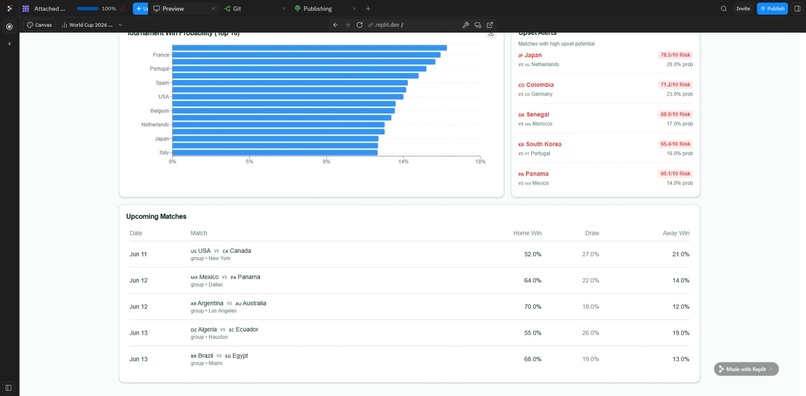
Task: Click the blue upgrade button
Action: click(140, 9)
